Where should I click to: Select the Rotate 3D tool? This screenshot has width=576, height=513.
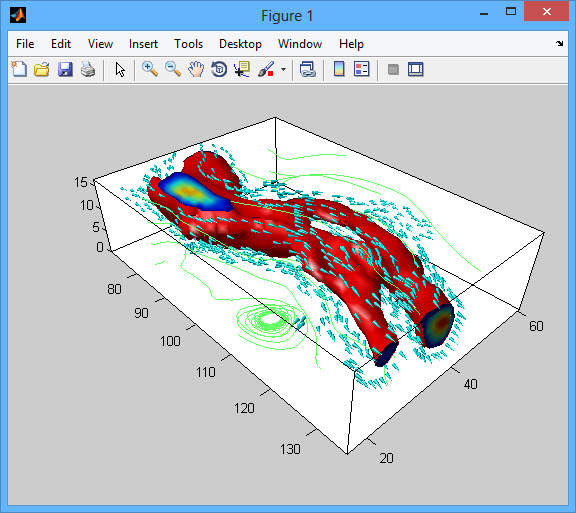coord(219,69)
